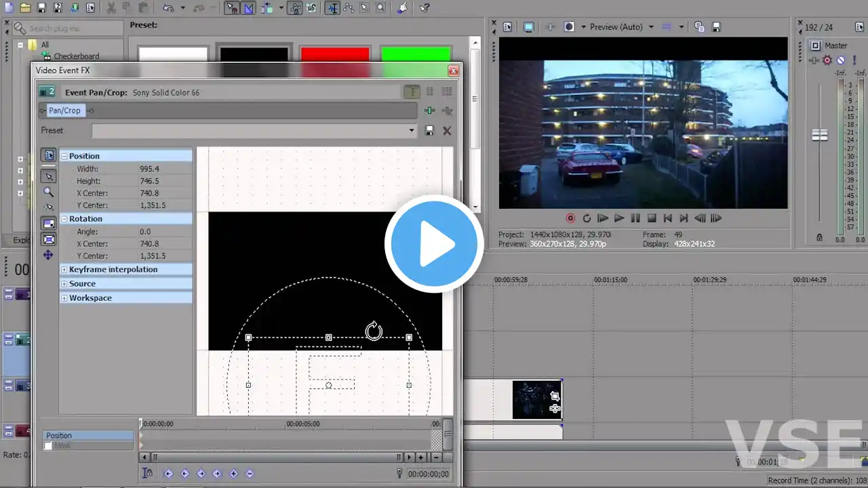Toggle Size About Center in Pan/Crop

[48, 239]
